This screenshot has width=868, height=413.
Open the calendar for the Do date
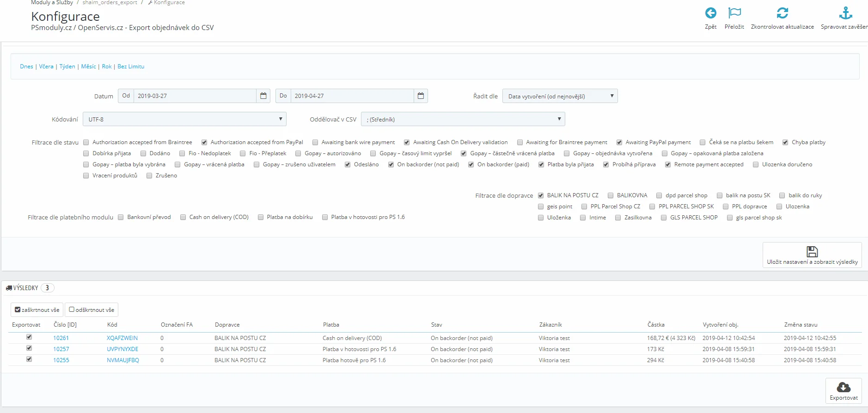pyautogui.click(x=421, y=96)
